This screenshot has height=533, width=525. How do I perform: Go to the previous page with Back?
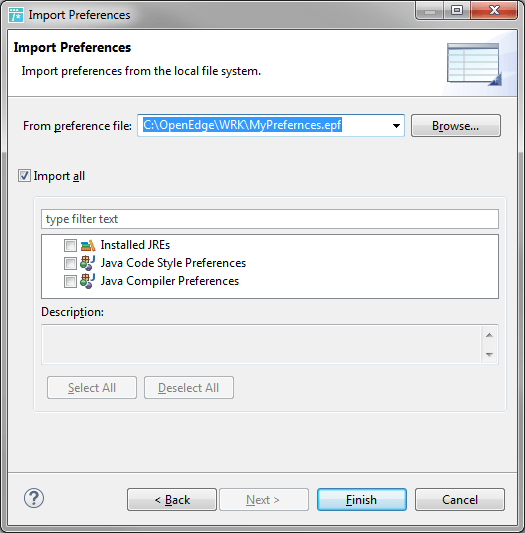tap(172, 500)
